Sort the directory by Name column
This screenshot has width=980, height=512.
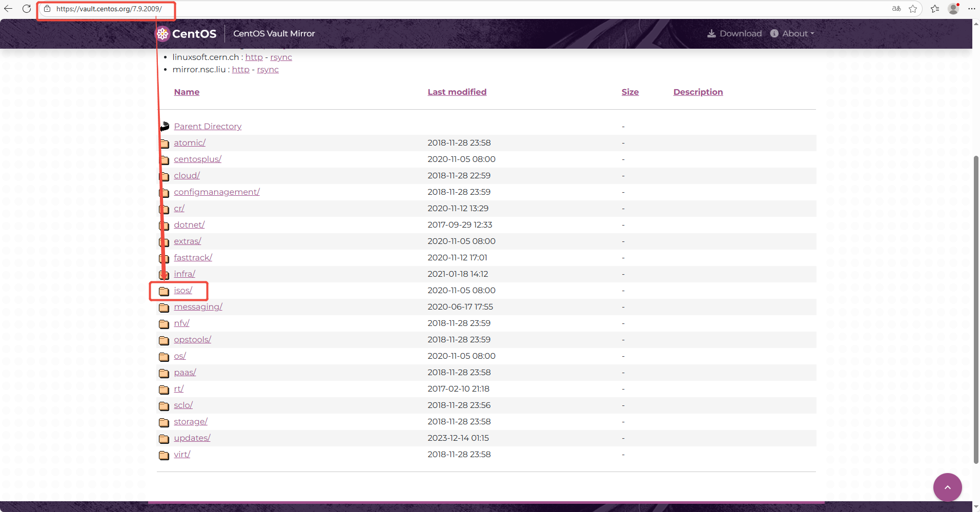point(187,92)
